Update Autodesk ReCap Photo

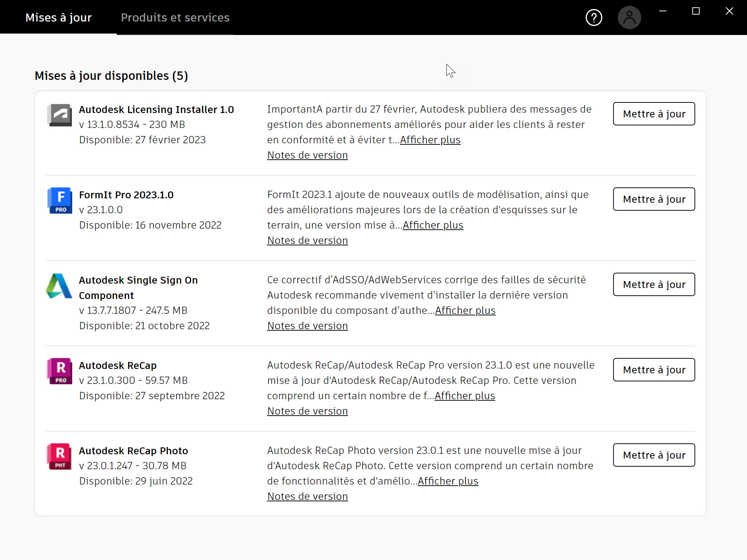pyautogui.click(x=654, y=455)
